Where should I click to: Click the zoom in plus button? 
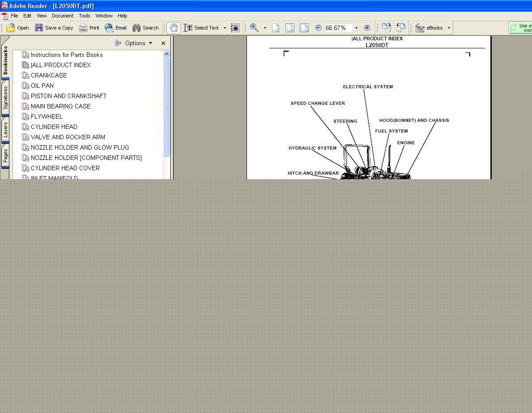click(x=367, y=28)
